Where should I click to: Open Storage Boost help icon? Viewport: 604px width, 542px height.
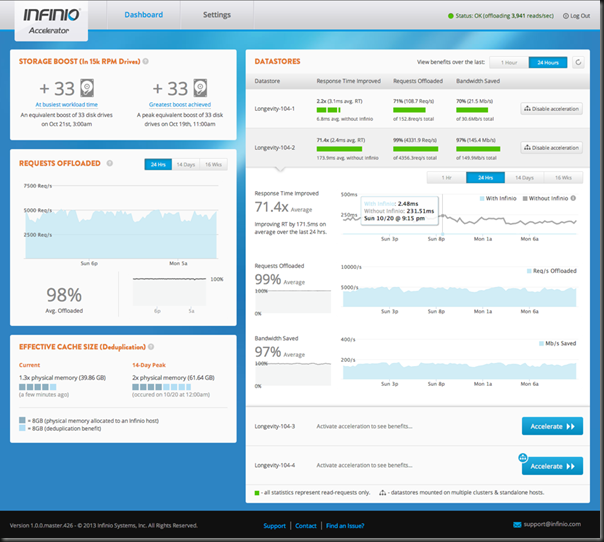[146, 61]
